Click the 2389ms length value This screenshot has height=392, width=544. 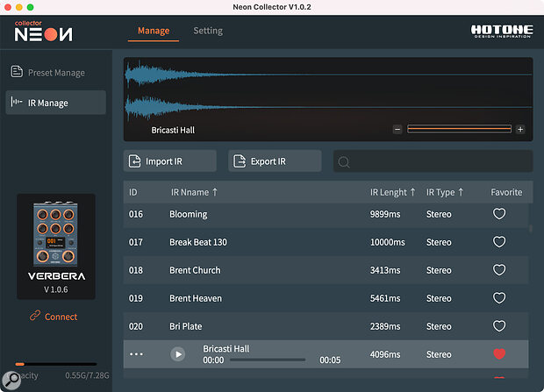pyautogui.click(x=385, y=326)
